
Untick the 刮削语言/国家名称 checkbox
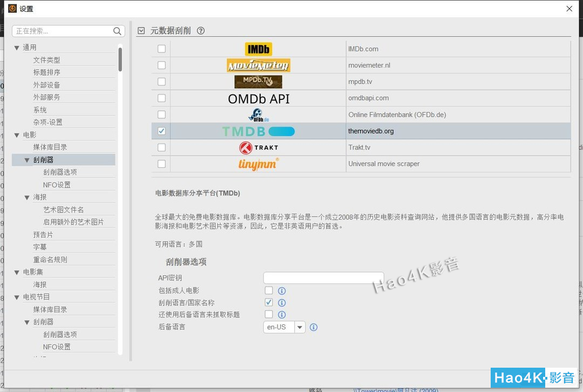pos(269,302)
